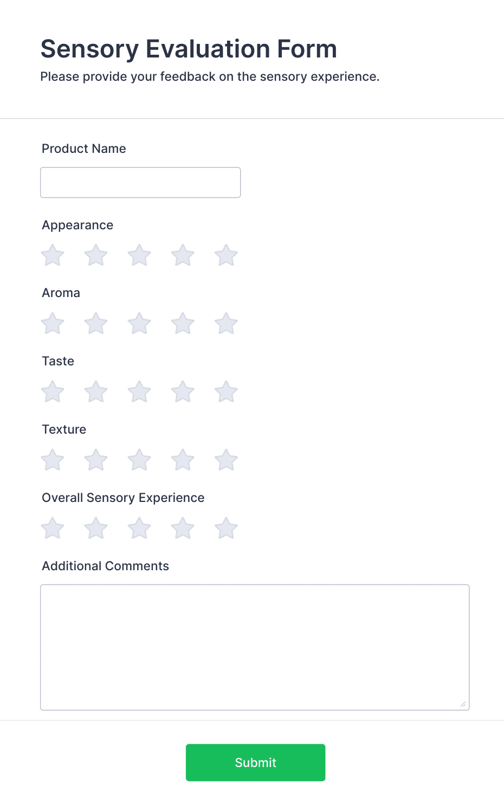Give Taste a four-star rating

182,391
